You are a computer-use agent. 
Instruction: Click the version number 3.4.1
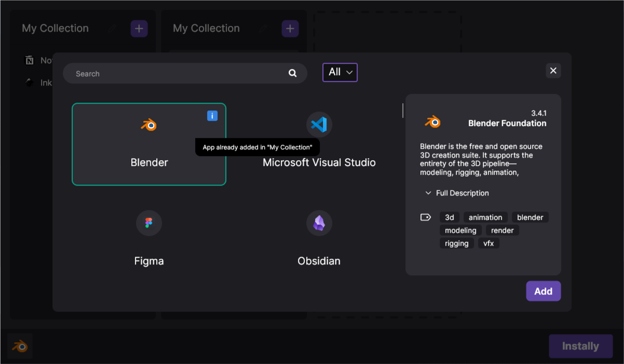539,113
